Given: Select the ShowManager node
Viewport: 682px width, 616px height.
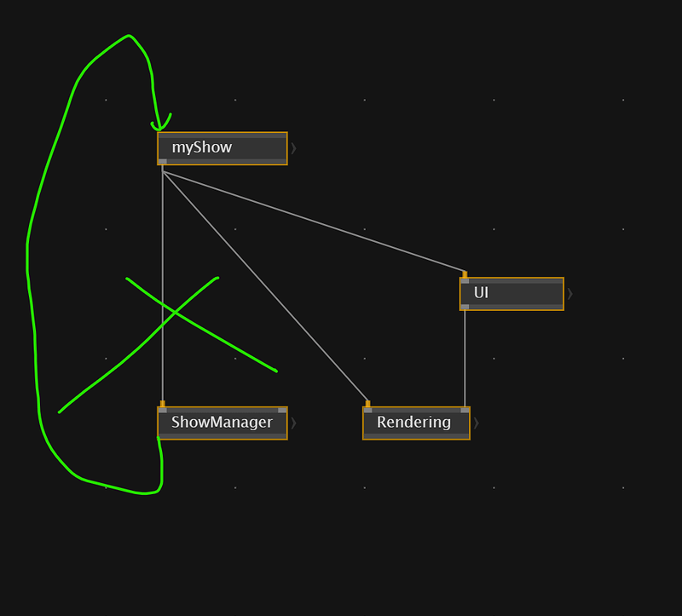Looking at the screenshot, I should tap(222, 423).
